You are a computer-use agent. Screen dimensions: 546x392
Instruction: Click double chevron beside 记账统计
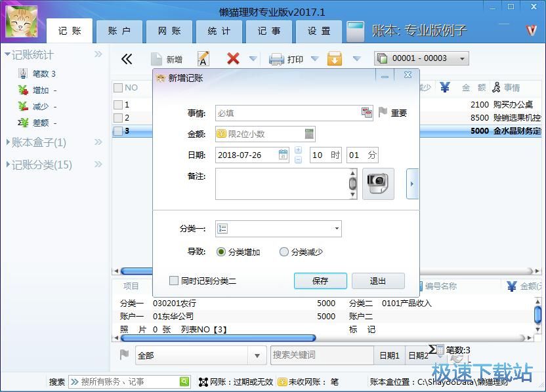98,54
